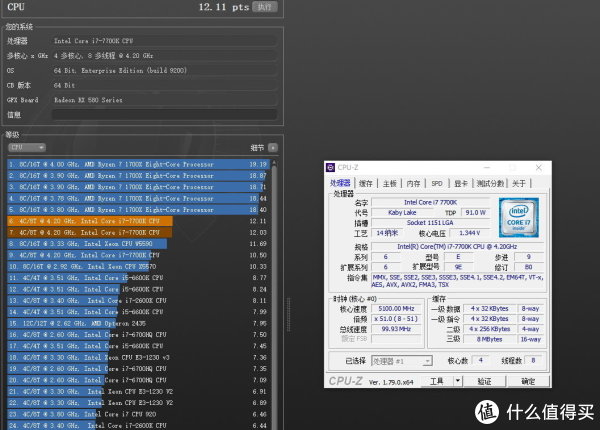Screen dimensions: 600x430
Task: Switch to CPU-Z SPD tab
Action: 437,184
